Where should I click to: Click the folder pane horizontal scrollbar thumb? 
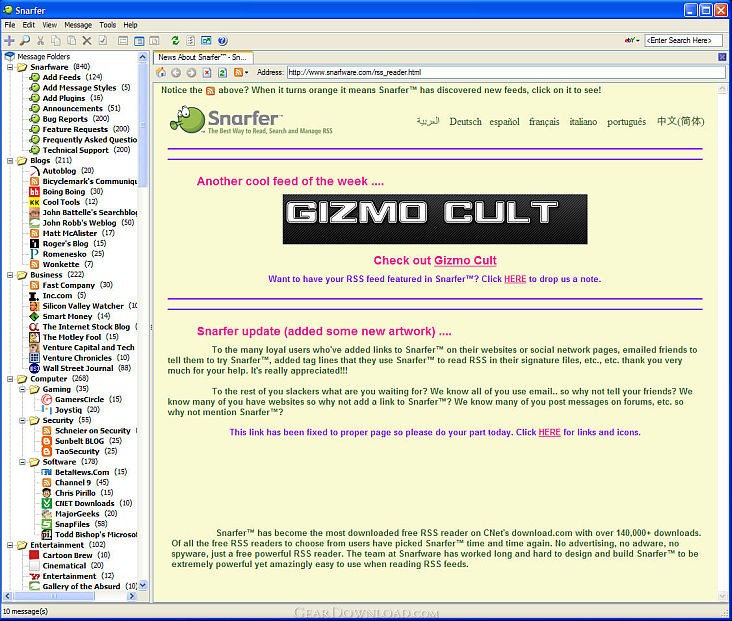(x=54, y=596)
